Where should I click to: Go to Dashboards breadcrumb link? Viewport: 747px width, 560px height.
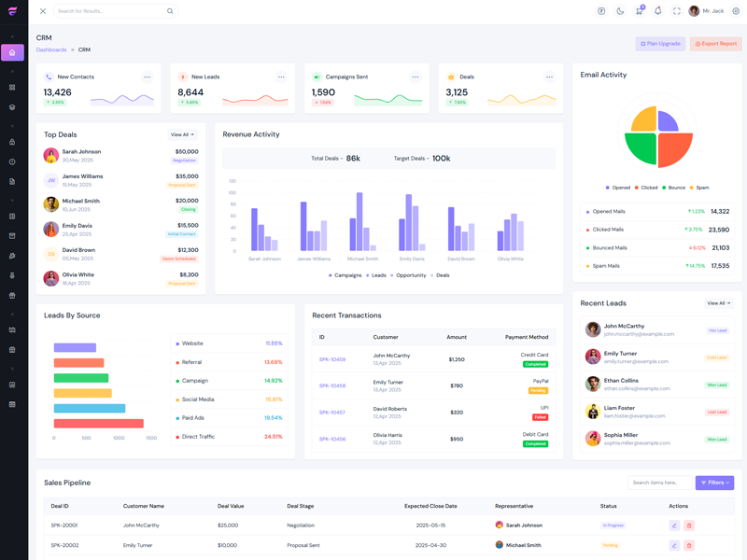pos(51,49)
